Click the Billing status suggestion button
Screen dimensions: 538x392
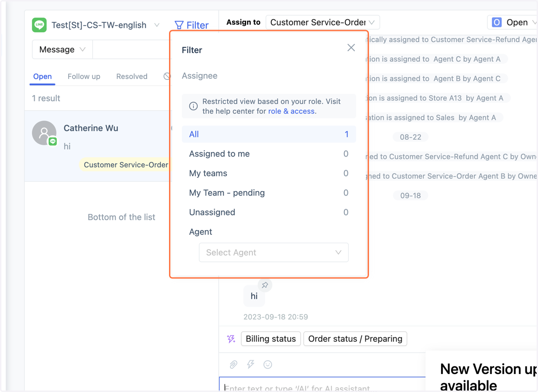[x=271, y=339]
